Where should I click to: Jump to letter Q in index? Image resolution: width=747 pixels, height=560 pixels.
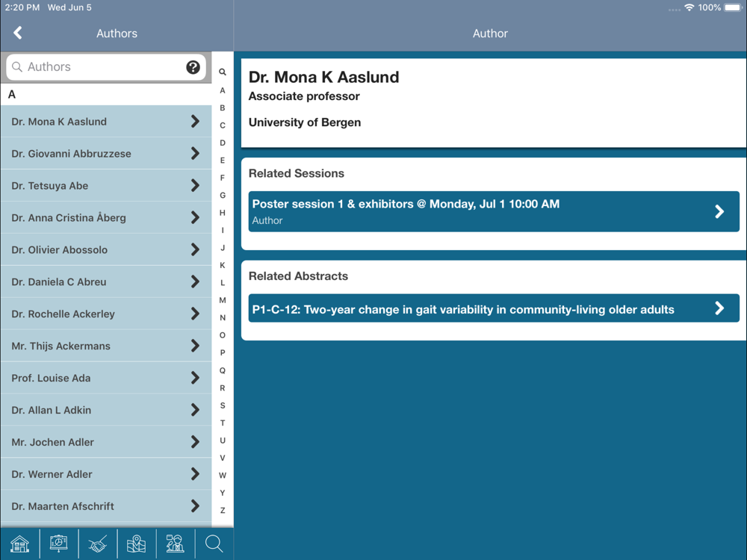223,370
